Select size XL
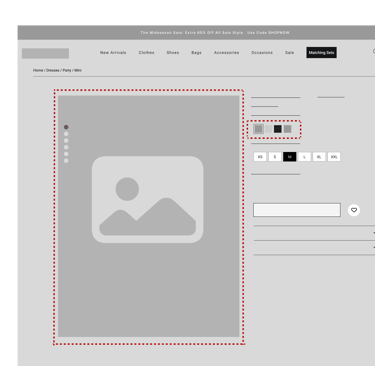This screenshot has width=375, height=366. pyautogui.click(x=319, y=157)
